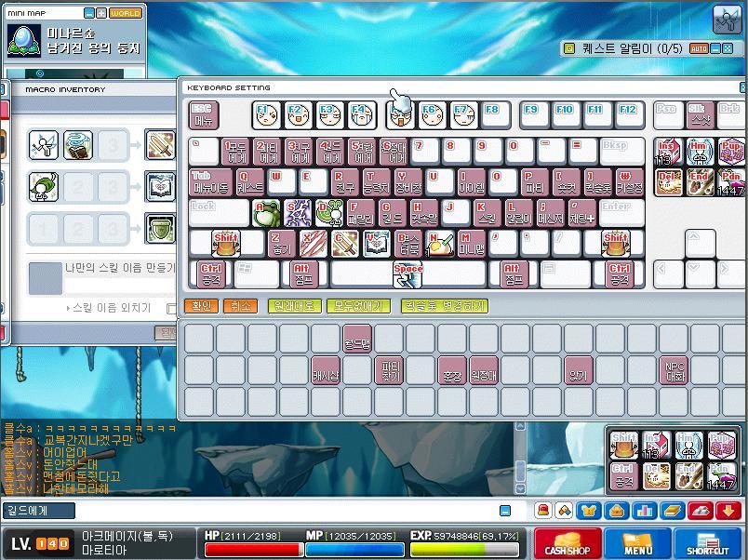748x560 pixels.
Task: Pick the lightning skill on key S
Action: 298,213
